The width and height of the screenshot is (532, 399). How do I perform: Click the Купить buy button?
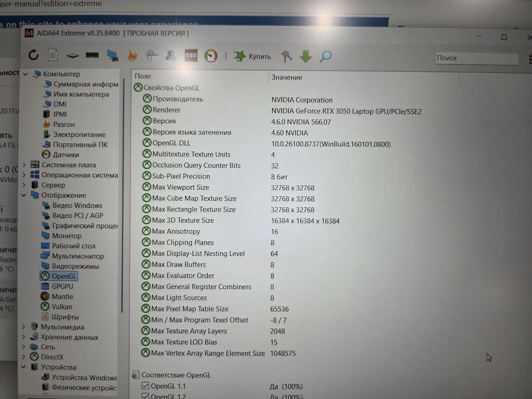pos(252,56)
